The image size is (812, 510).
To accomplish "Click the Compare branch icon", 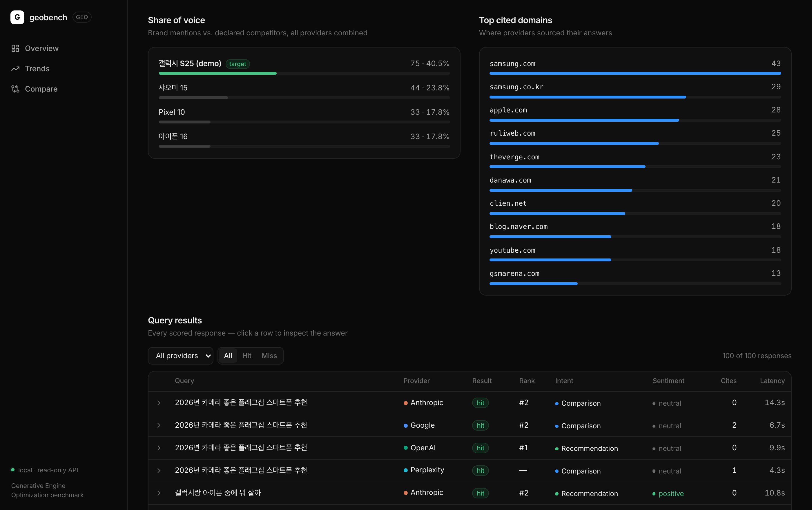I will point(15,89).
